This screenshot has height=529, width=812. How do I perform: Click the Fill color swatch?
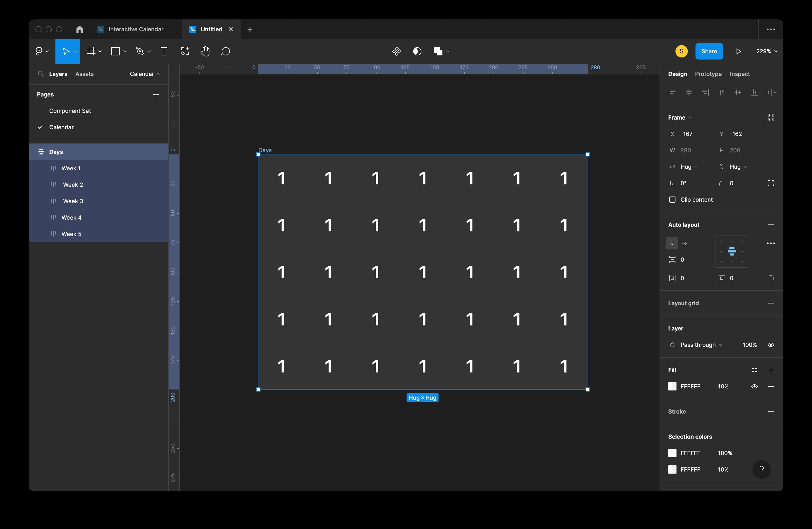coord(672,386)
